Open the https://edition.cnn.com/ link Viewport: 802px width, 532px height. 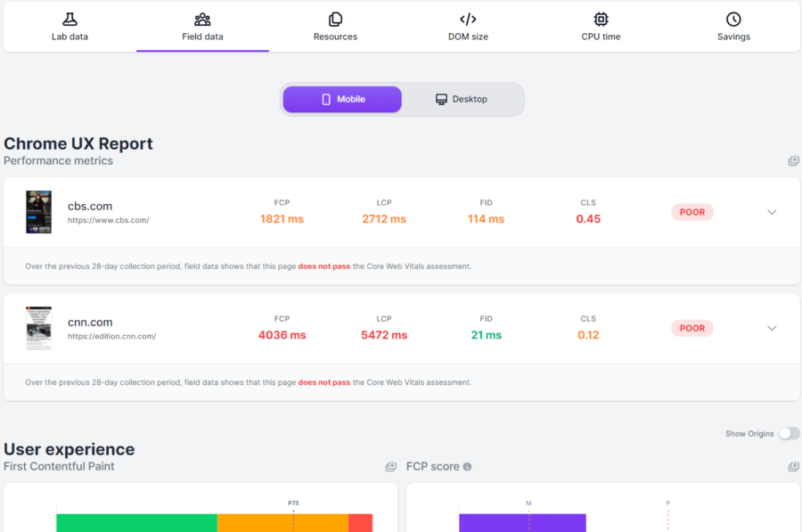coord(112,336)
